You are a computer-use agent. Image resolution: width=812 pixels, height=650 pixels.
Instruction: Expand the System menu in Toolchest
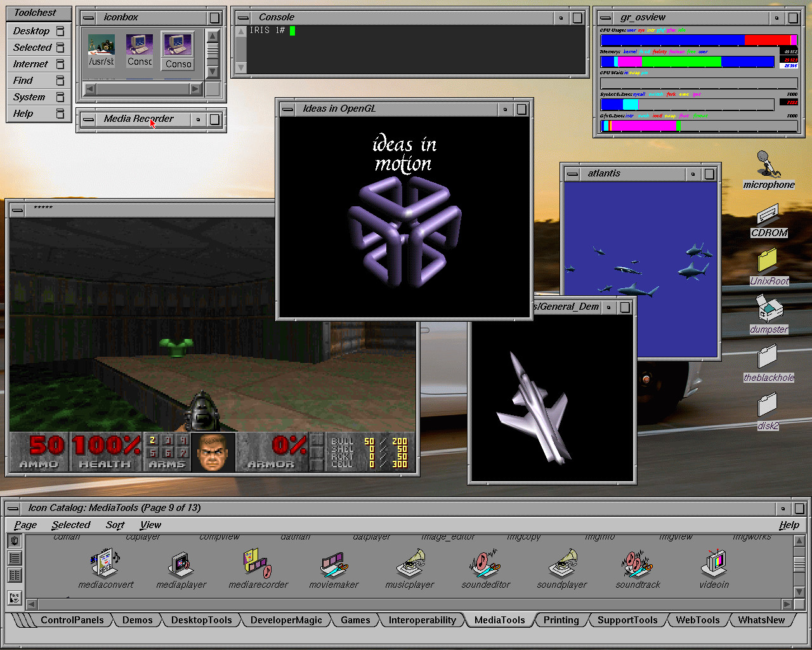[29, 97]
